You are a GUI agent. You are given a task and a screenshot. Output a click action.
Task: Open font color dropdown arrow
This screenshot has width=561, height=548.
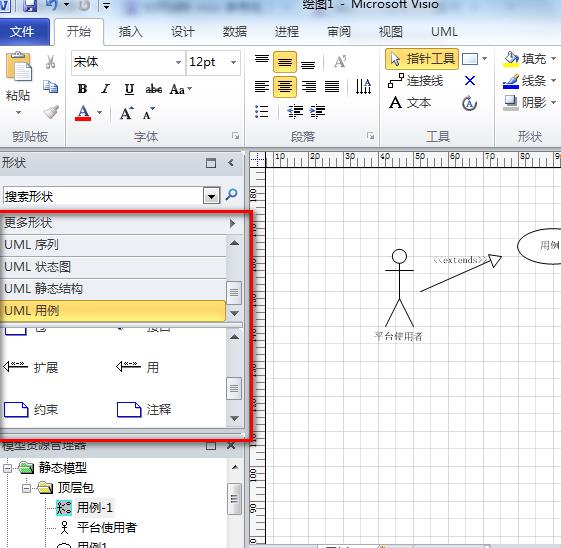(99, 113)
